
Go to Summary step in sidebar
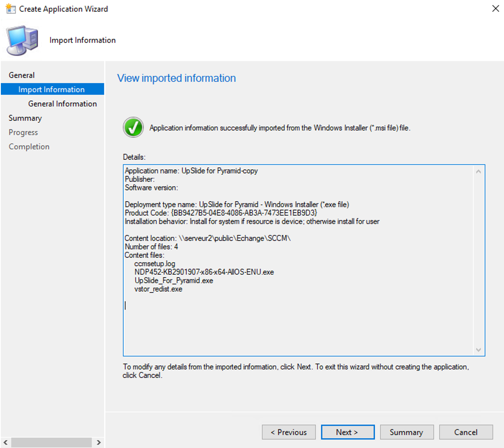click(x=25, y=118)
